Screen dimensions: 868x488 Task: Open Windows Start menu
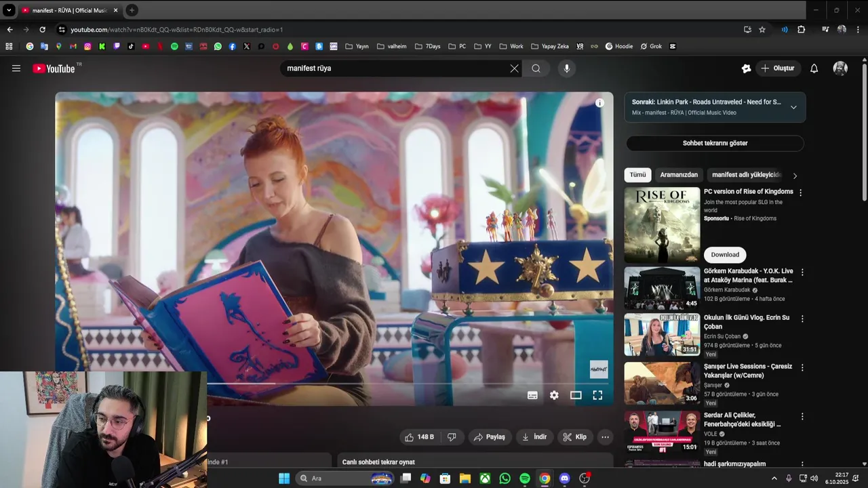pyautogui.click(x=284, y=479)
